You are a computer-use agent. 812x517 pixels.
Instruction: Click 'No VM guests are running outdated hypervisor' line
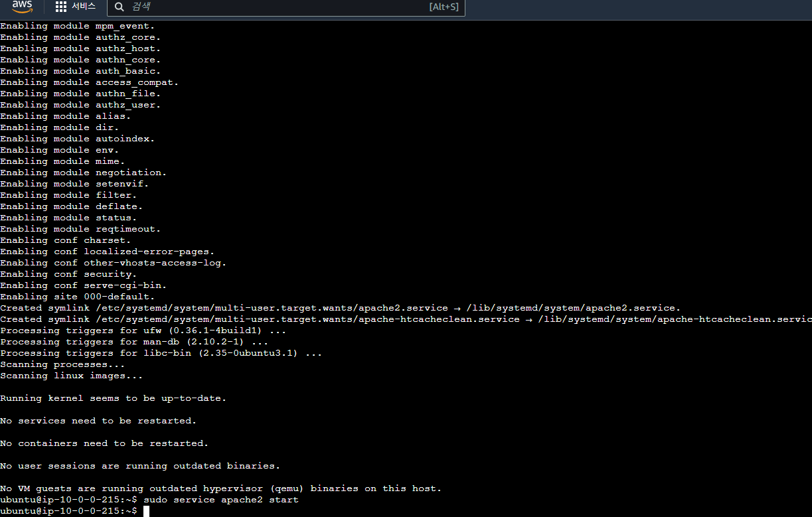click(221, 488)
